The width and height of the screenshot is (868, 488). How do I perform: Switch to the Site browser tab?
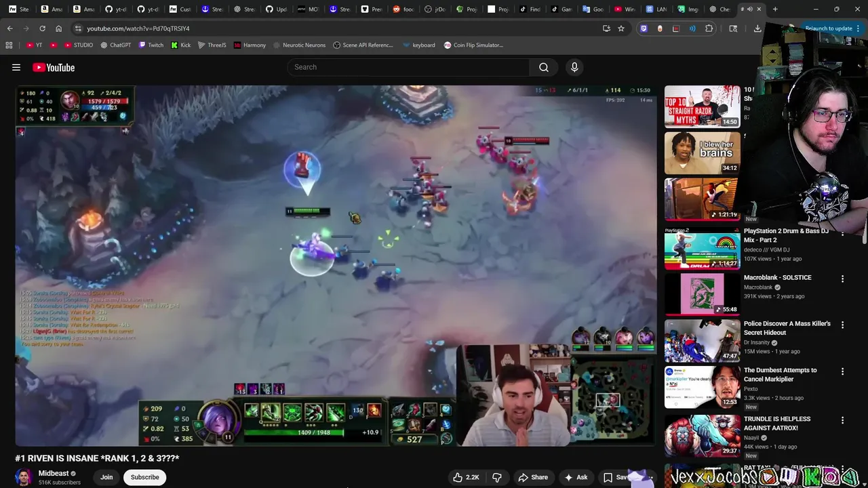click(19, 9)
